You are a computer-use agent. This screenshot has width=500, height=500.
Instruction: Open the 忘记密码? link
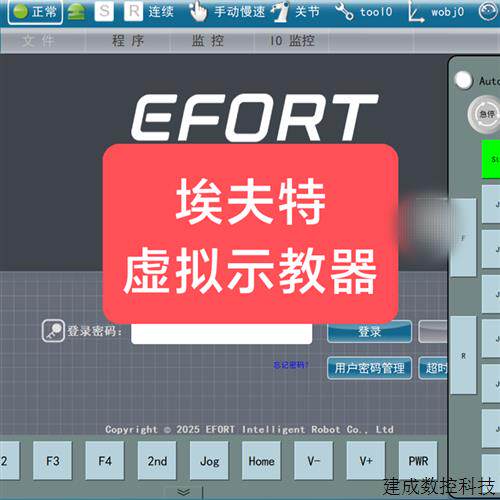click(291, 365)
